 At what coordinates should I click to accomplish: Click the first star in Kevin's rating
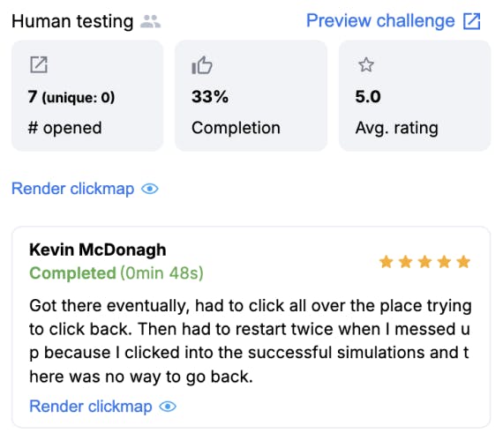coord(386,262)
